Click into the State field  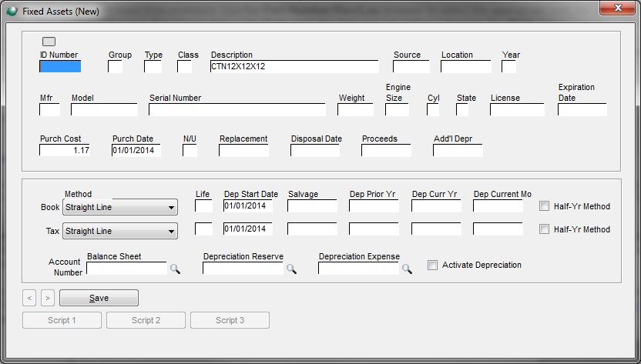click(x=462, y=109)
